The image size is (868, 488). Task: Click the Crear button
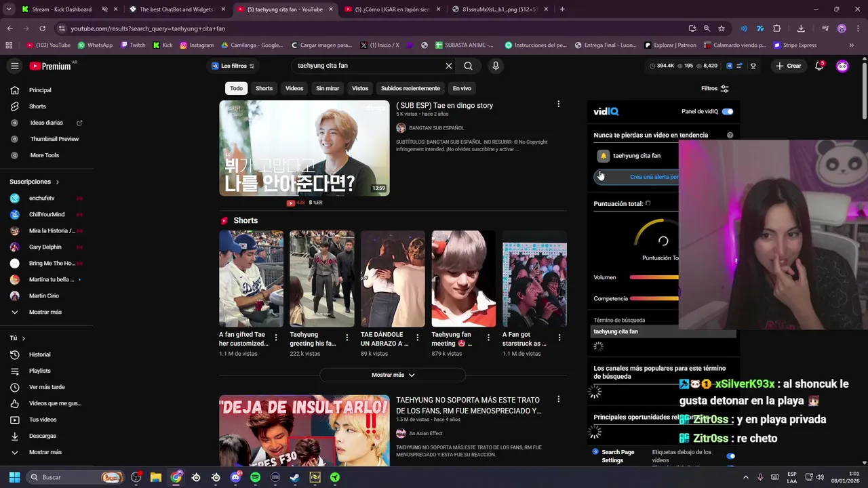coord(789,66)
